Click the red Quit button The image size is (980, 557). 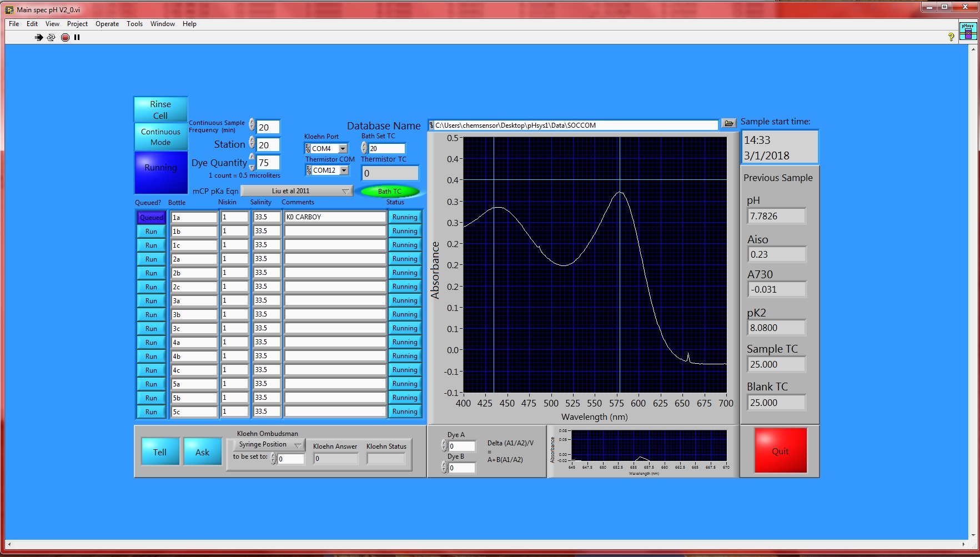(780, 451)
